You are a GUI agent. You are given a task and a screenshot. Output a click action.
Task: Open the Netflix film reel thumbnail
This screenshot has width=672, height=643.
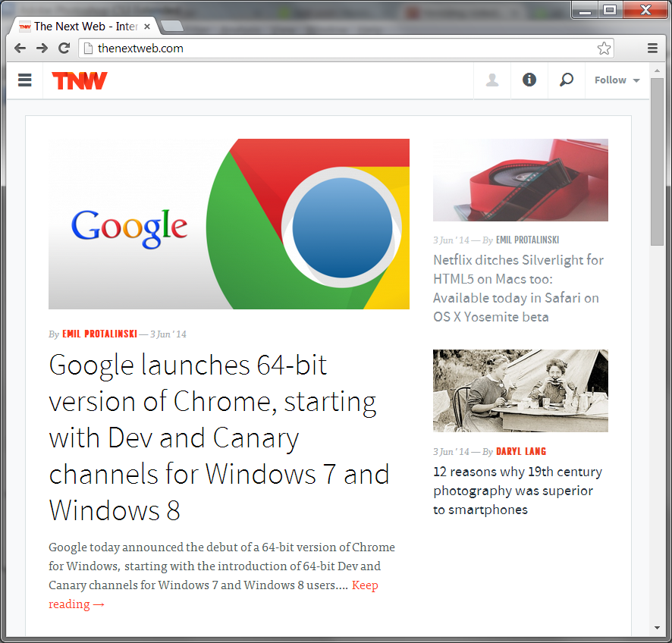coord(520,180)
